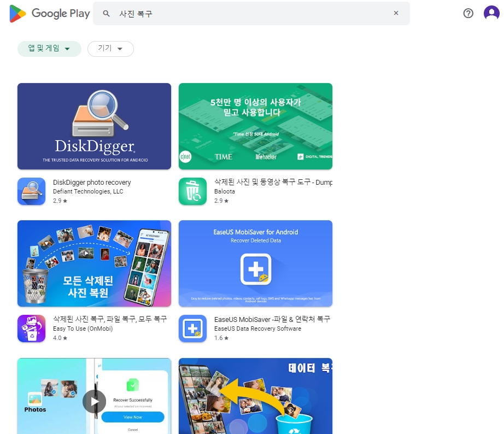This screenshot has height=434, width=504.
Task: Open the Dumpster green promotional banner
Action: click(255, 126)
